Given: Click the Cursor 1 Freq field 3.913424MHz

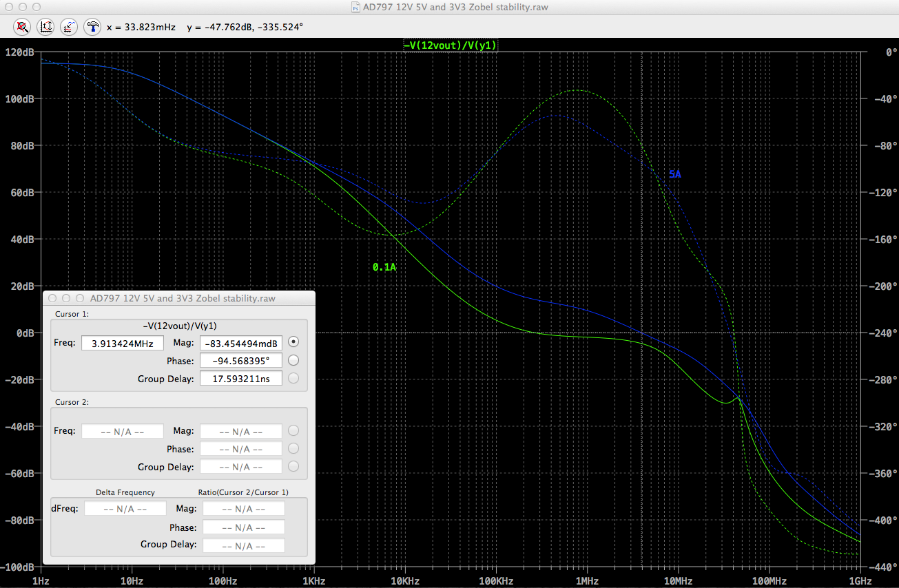Looking at the screenshot, I should (x=123, y=343).
